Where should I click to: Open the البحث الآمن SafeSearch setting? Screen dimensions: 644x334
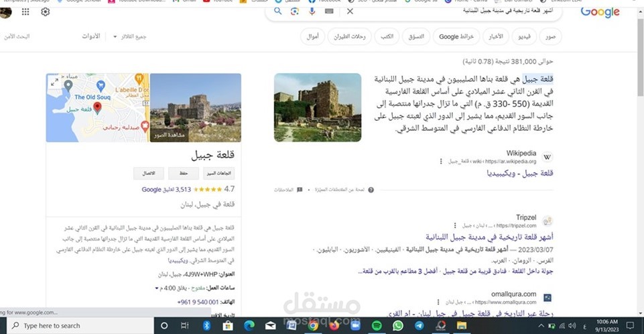(x=17, y=37)
